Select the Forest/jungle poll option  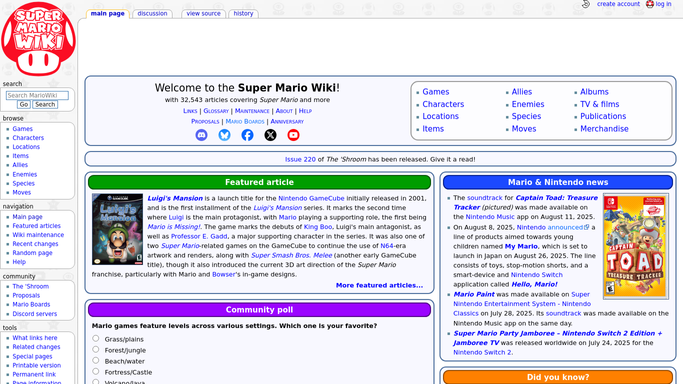tap(96, 349)
